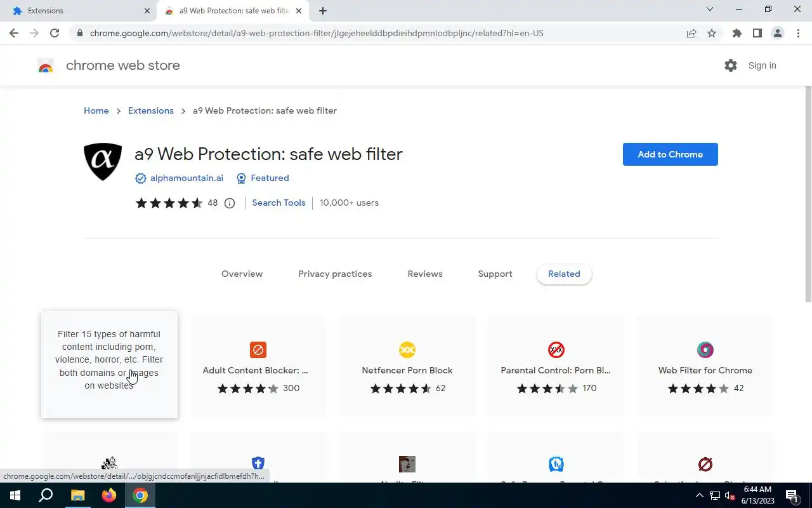Click the 10,000+ users text
812x508 pixels.
[349, 203]
